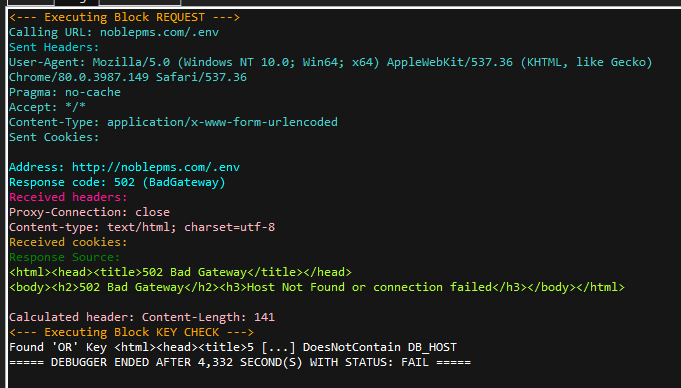Select the 'Pragma: no-cache' header line
Viewport: 681px width, 388px height.
click(65, 92)
